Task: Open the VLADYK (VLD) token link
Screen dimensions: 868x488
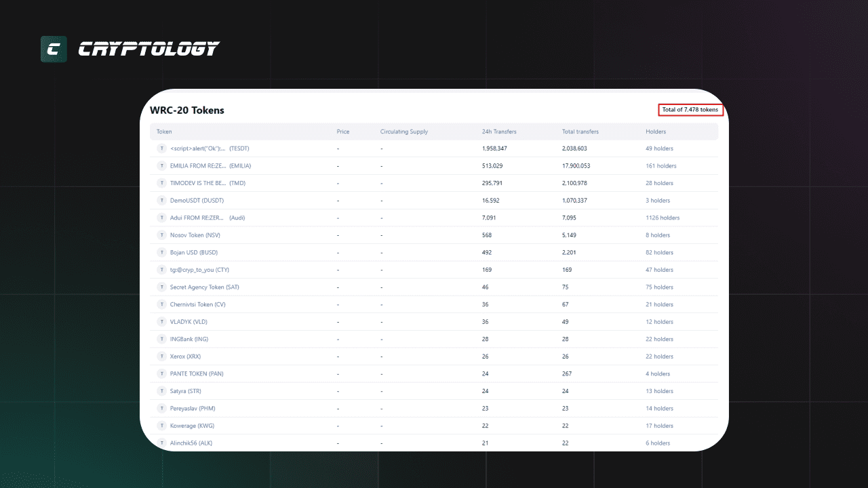Action: pos(189,322)
